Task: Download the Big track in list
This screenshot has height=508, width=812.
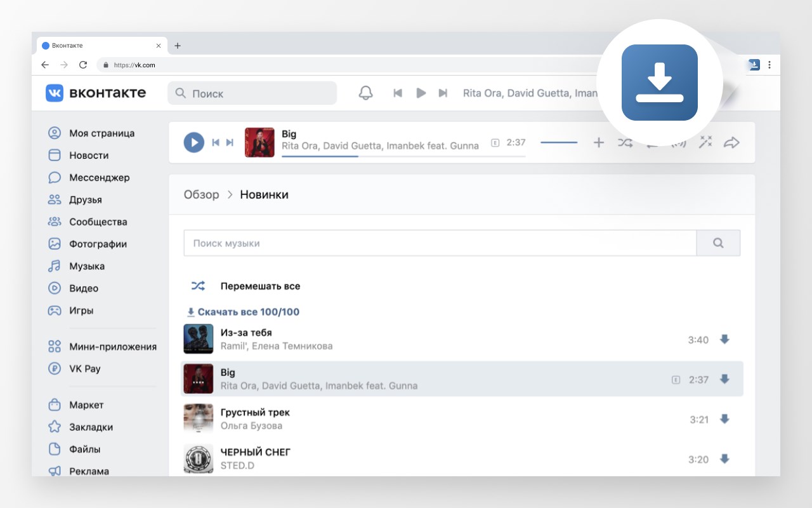Action: point(724,380)
